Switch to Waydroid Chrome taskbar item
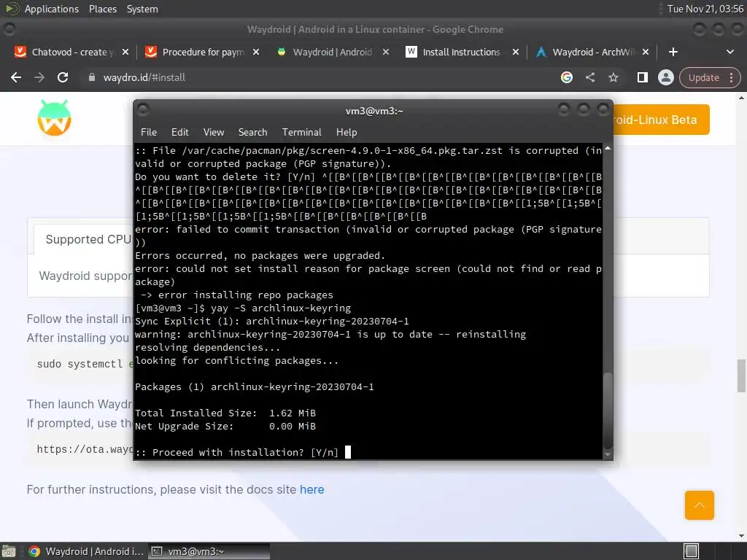The width and height of the screenshot is (747, 560). point(85,551)
